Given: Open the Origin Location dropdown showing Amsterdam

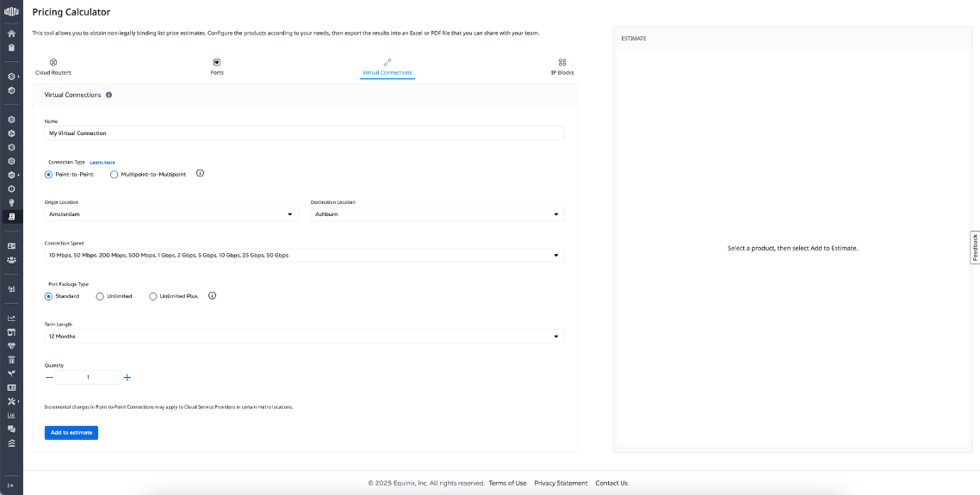Looking at the screenshot, I should (171, 214).
